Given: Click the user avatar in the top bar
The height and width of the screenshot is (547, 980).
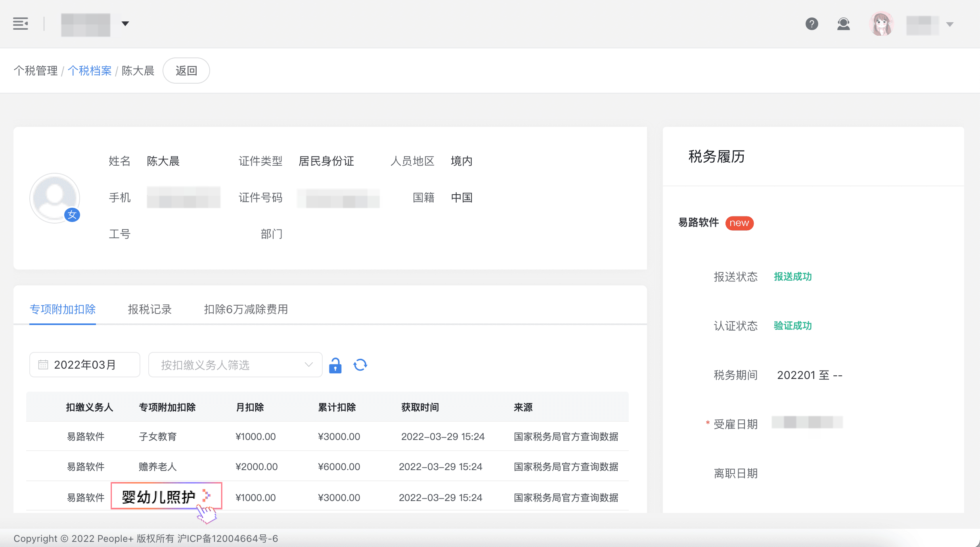Looking at the screenshot, I should [881, 24].
